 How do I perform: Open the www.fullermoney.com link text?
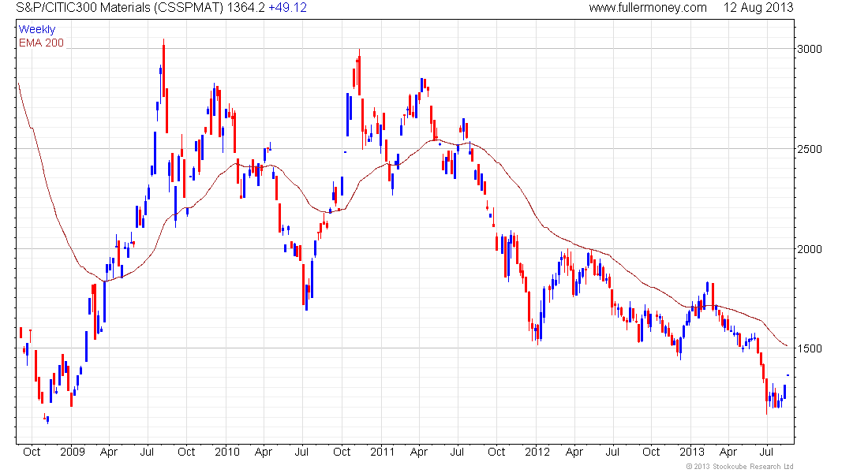pos(648,8)
